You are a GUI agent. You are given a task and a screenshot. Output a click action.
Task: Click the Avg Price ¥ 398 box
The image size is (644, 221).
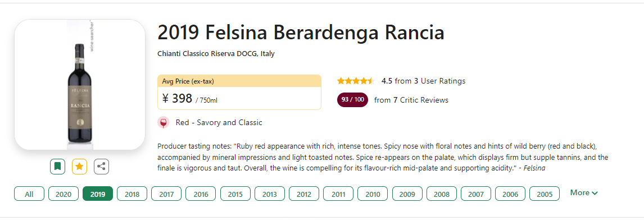239,92
